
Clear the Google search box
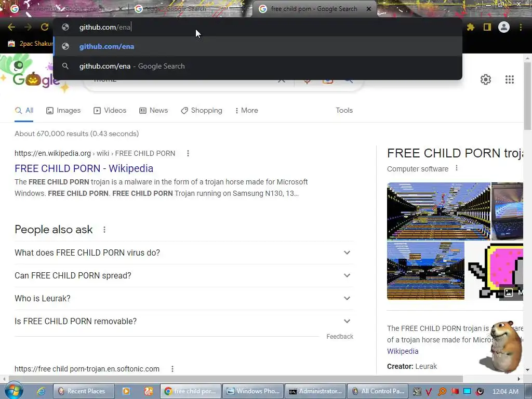pyautogui.click(x=281, y=81)
